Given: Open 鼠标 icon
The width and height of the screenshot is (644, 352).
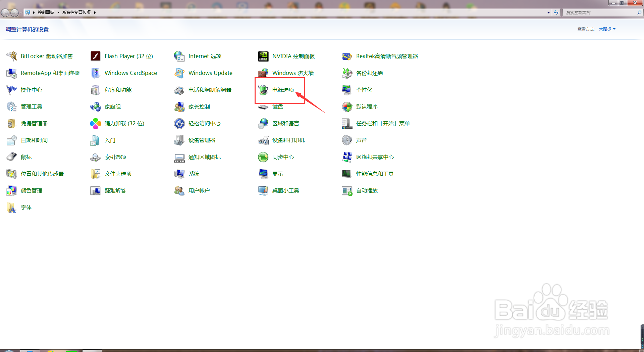Looking at the screenshot, I should (x=12, y=157).
